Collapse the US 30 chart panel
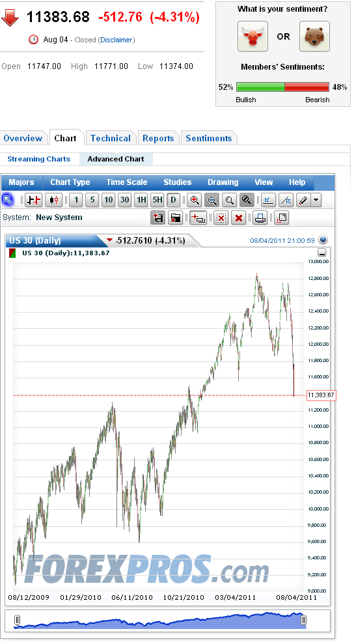This screenshot has height=644, width=354. click(322, 253)
